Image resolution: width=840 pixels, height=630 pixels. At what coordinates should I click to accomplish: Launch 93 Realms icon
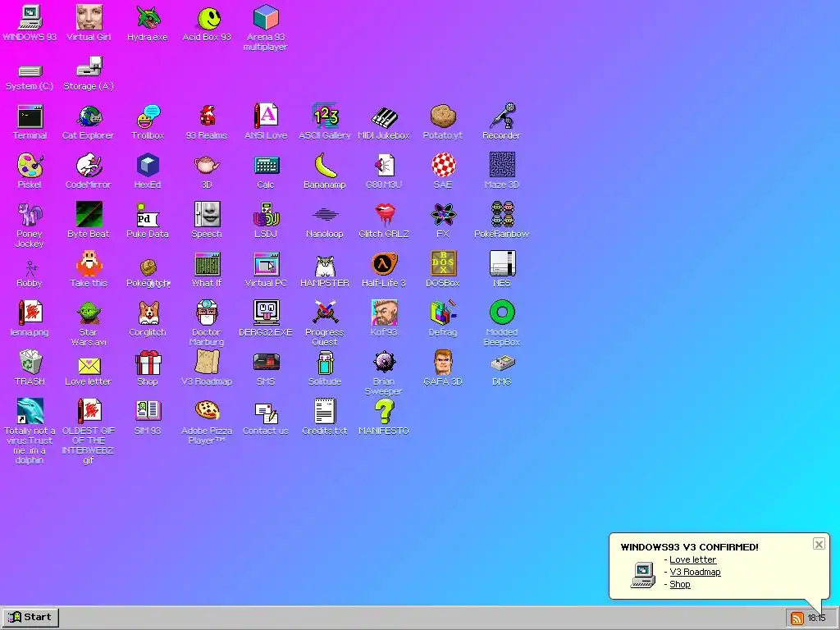click(x=207, y=116)
